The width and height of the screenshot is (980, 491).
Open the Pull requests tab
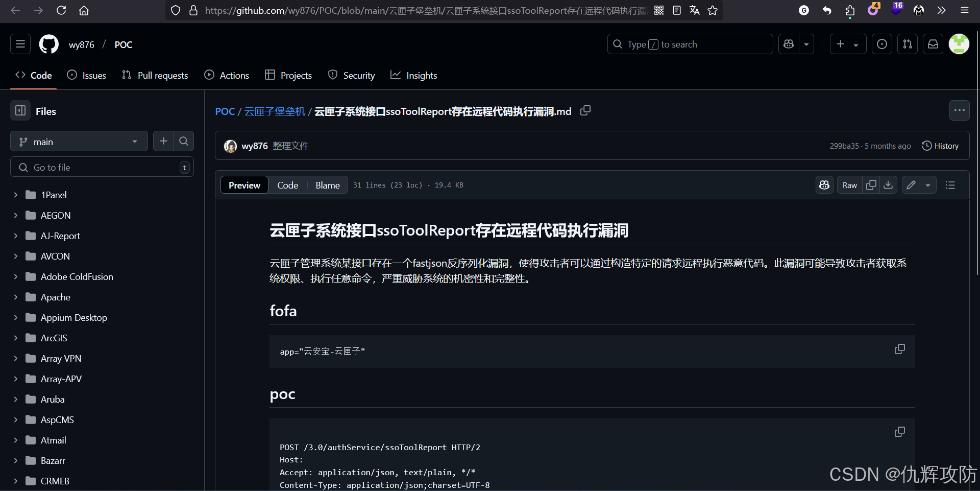[x=155, y=75]
